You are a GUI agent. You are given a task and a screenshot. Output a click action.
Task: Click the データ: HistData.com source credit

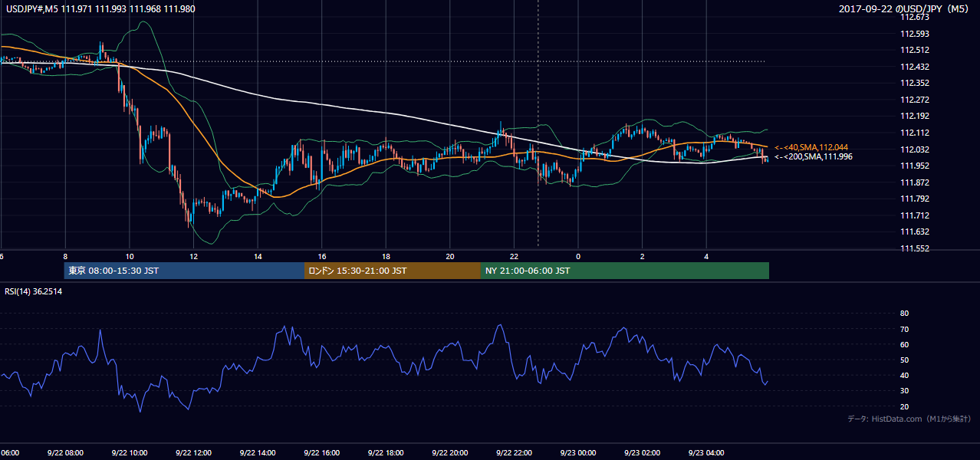click(909, 419)
